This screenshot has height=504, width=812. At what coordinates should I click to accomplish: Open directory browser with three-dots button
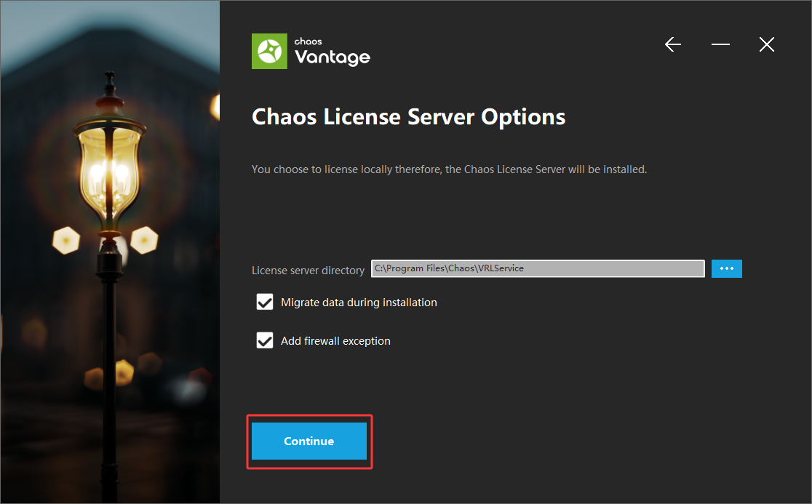[x=727, y=268]
